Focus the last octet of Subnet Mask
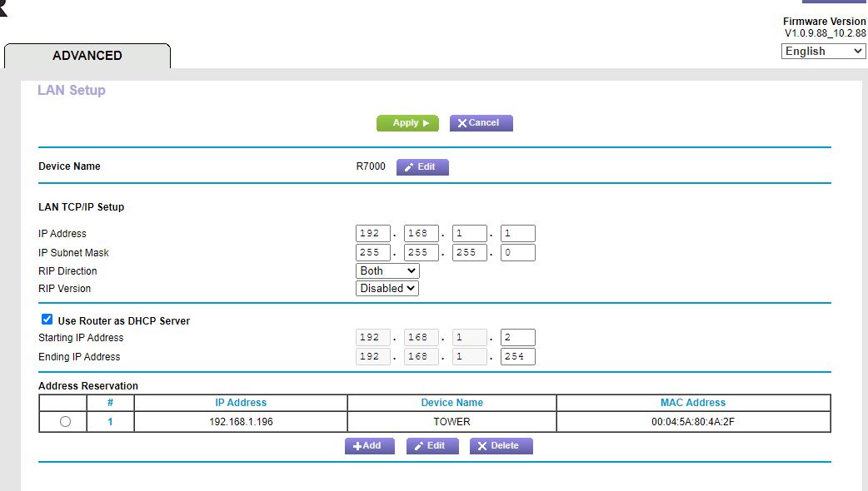Screen dimensions: 868x491 [517, 253]
